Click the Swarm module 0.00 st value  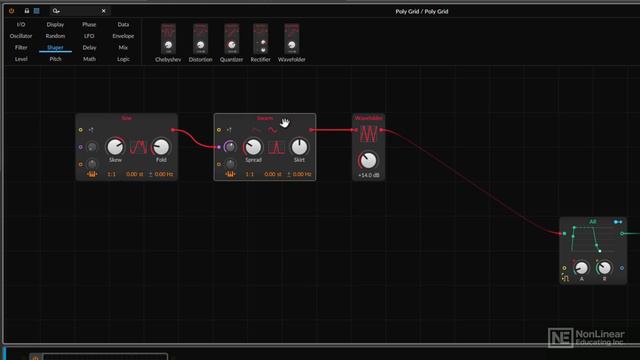point(273,174)
